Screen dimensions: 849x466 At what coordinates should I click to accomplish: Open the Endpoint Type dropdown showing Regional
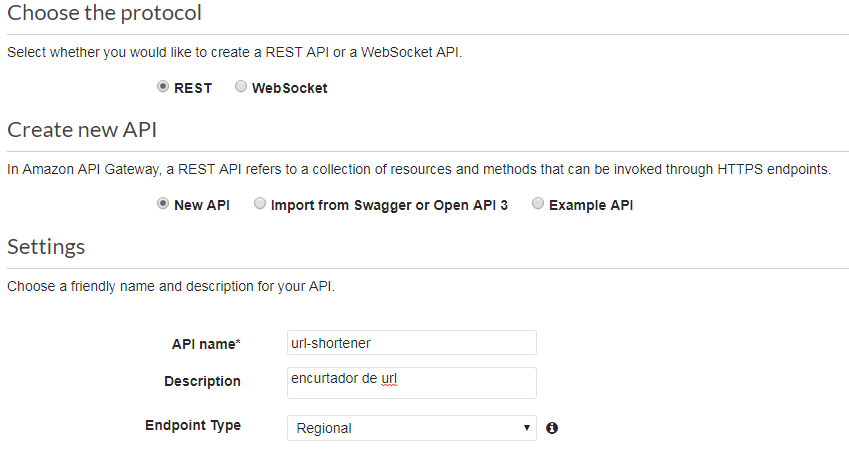pyautogui.click(x=411, y=428)
